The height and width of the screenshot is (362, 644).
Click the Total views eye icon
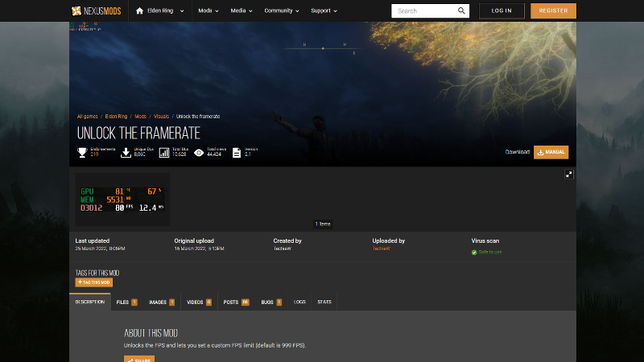(x=199, y=153)
